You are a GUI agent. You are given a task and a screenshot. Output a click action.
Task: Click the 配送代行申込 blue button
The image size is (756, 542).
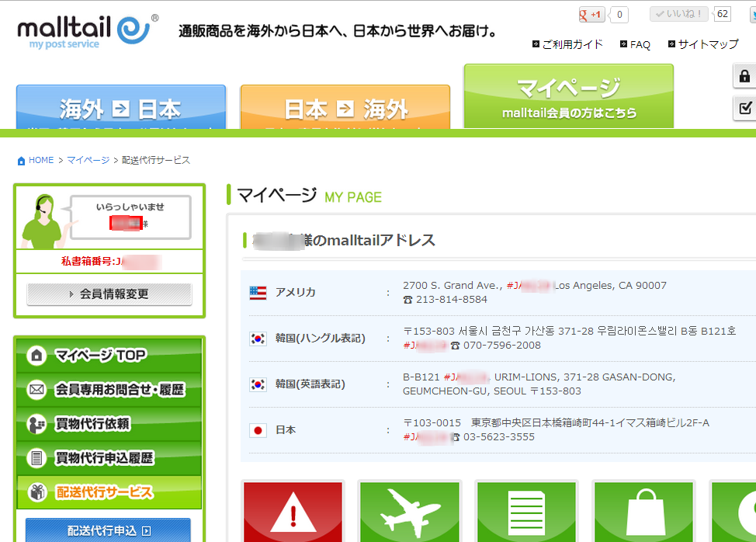tap(108, 530)
